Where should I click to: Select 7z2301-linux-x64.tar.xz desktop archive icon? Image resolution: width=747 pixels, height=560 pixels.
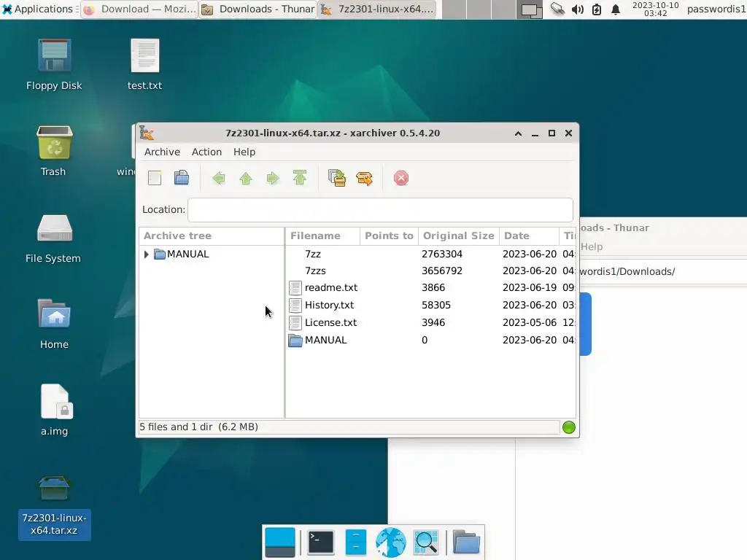[x=54, y=507]
